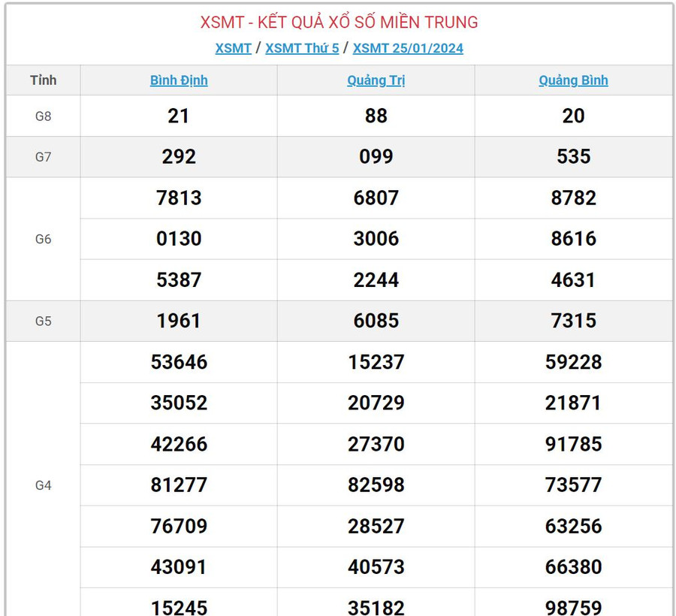This screenshot has width=676, height=616.
Task: Click Quảng Trị G4 number 82598
Action: [x=376, y=485]
